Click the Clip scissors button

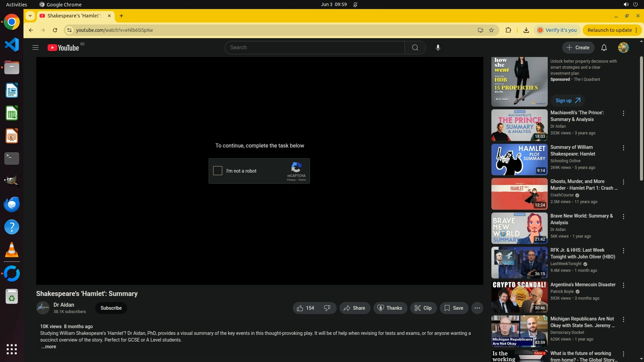click(423, 308)
